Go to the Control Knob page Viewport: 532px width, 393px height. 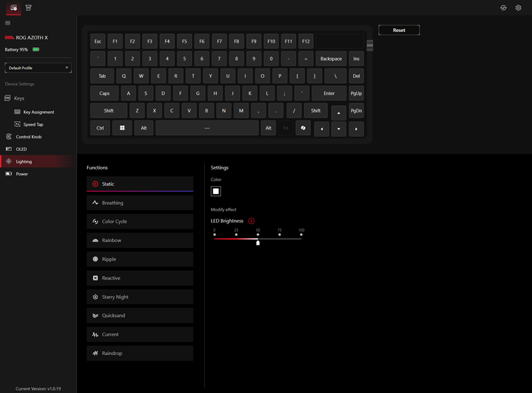tap(29, 137)
